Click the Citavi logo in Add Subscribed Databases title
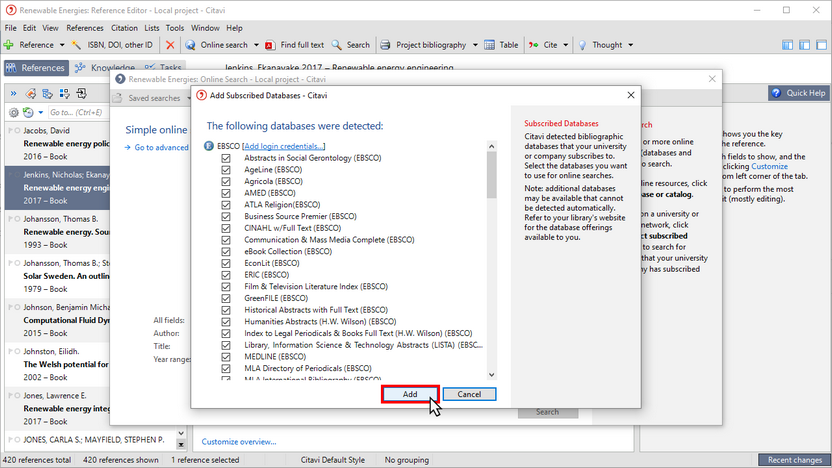Screen dimensions: 832x468 click(x=201, y=96)
